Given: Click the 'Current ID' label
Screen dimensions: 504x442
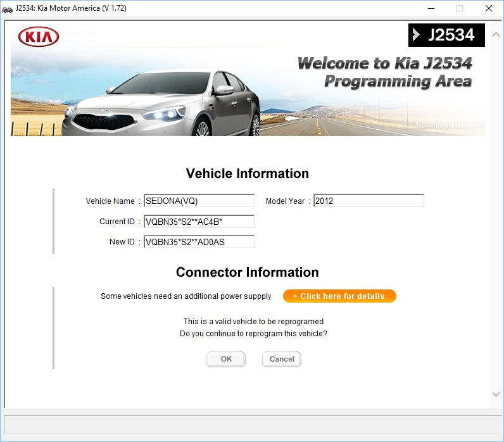Looking at the screenshot, I should pos(117,222).
